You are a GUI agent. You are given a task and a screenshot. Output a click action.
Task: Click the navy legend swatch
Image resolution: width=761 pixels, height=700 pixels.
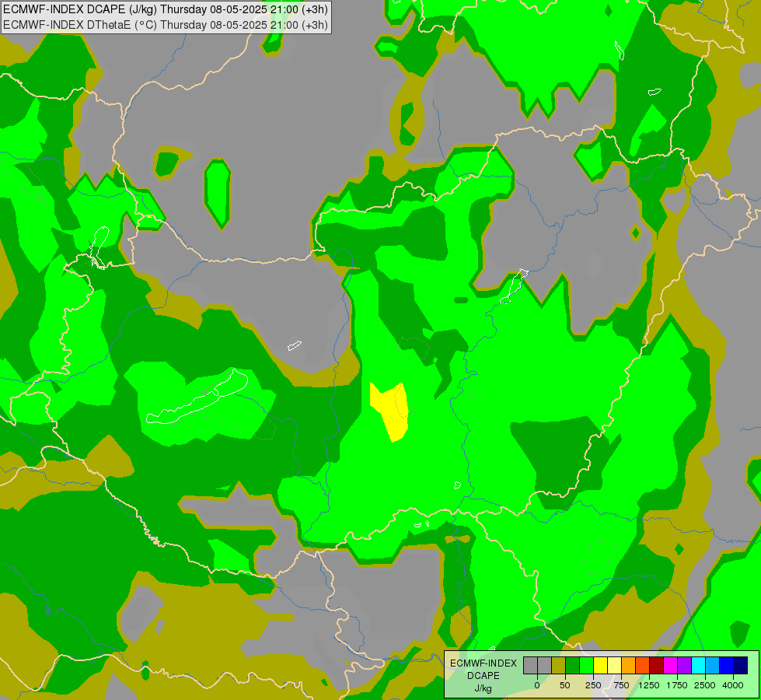coord(740,666)
